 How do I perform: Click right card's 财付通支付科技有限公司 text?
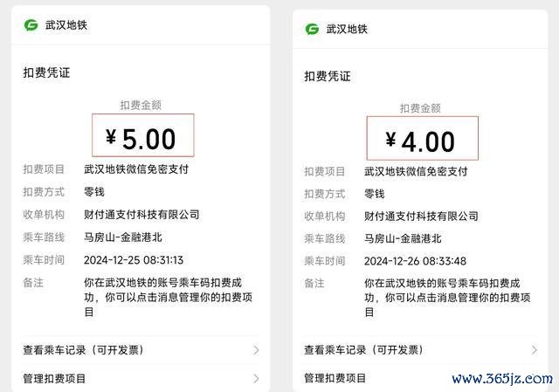[421, 216]
